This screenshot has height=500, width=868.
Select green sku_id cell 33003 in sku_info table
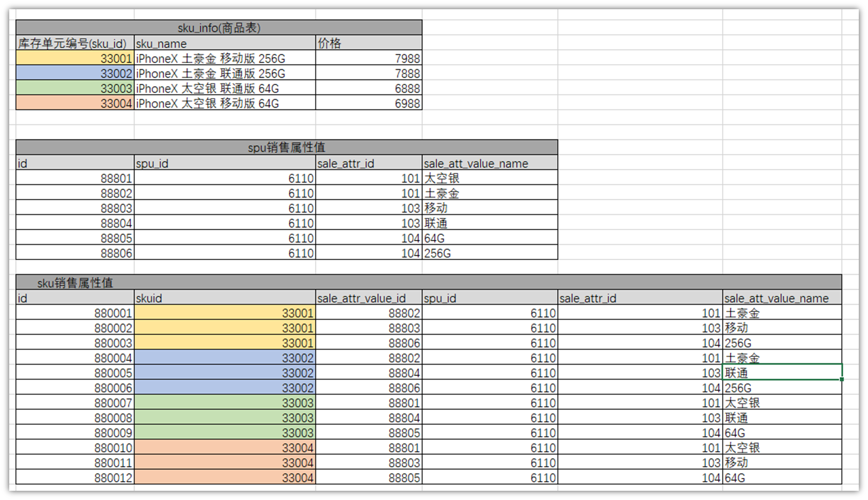point(75,88)
